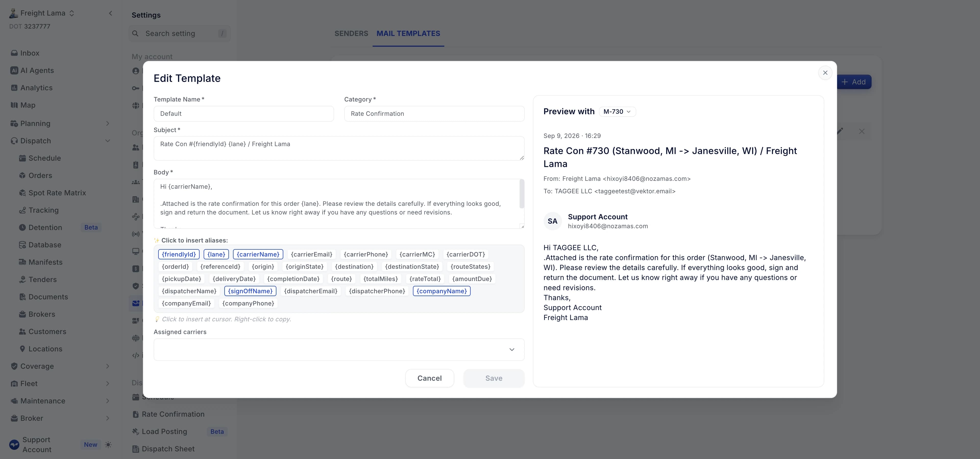The image size is (980, 459).
Task: Expand the Coverage section
Action: coord(108,366)
